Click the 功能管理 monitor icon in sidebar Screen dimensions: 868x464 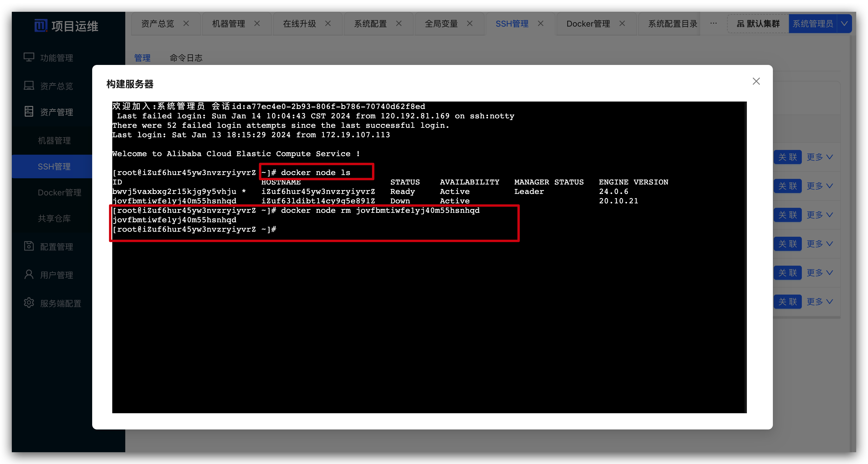tap(29, 57)
